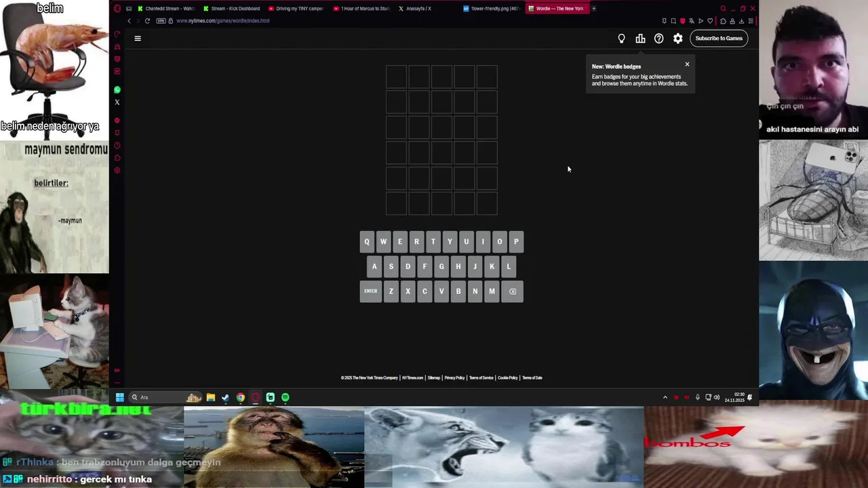Tap the U key on the Wordle keyboard
Image resolution: width=868 pixels, height=488 pixels.
pyautogui.click(x=467, y=242)
